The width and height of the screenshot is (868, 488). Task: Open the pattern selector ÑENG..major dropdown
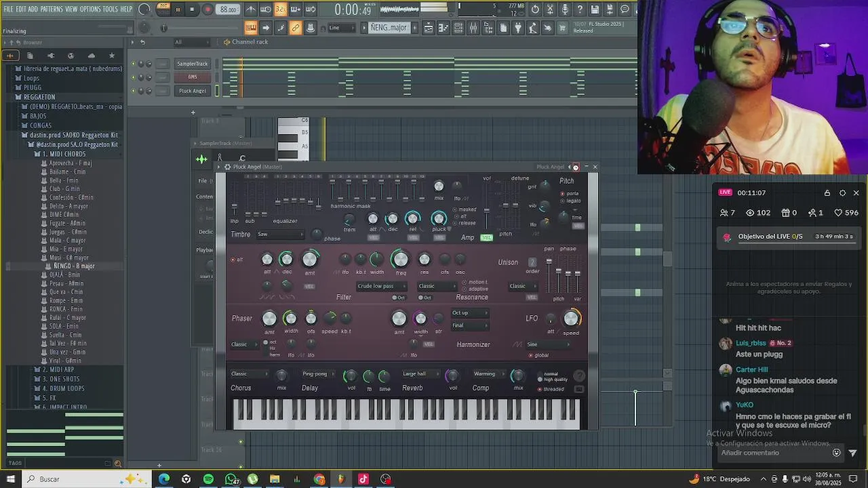(389, 28)
